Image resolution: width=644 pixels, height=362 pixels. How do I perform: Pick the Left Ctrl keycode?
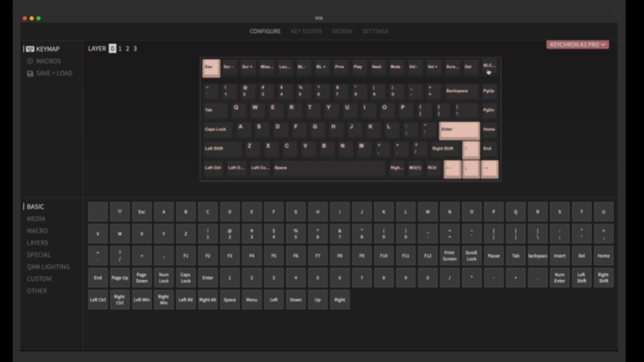click(x=98, y=300)
